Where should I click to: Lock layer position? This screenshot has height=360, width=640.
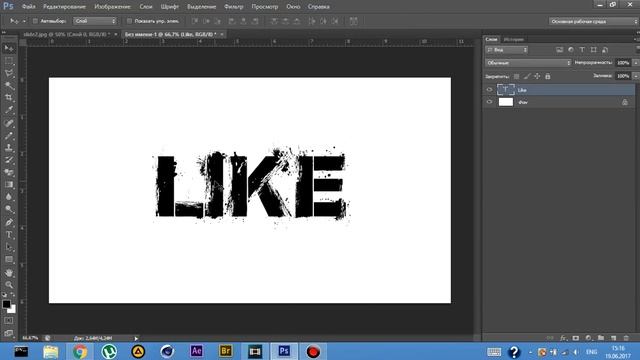(x=537, y=76)
